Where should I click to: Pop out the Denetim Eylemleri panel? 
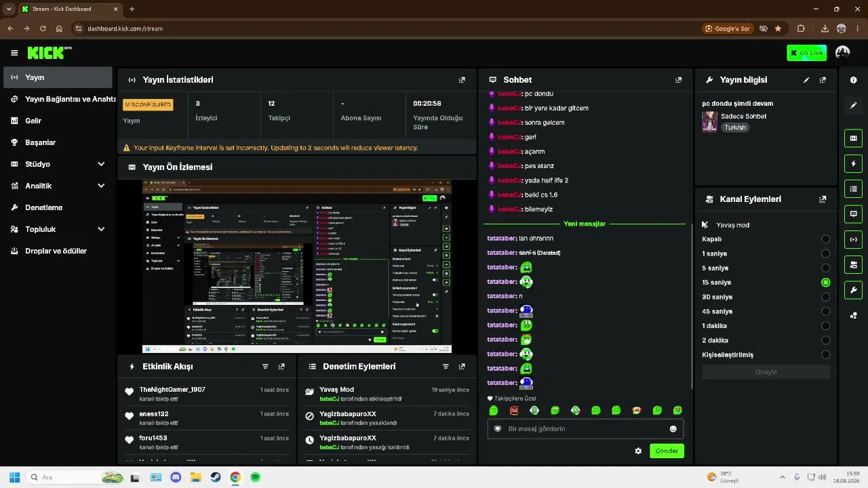pos(462,367)
